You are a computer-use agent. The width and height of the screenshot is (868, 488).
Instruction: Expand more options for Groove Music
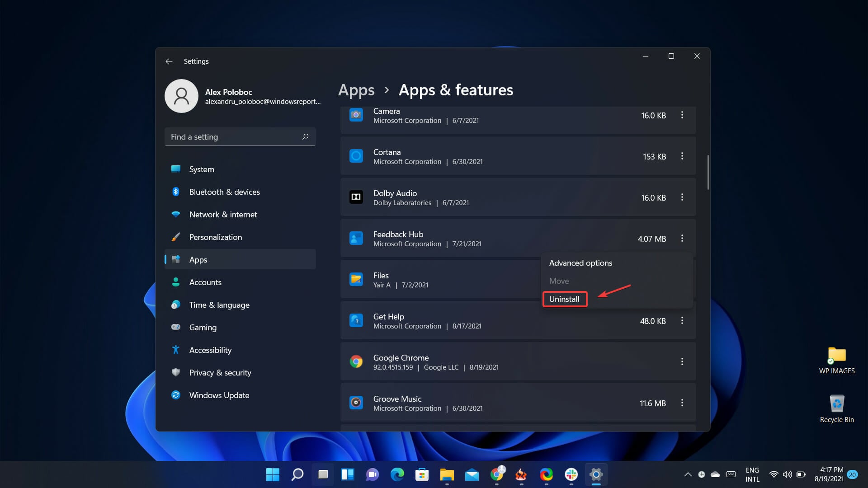click(682, 403)
